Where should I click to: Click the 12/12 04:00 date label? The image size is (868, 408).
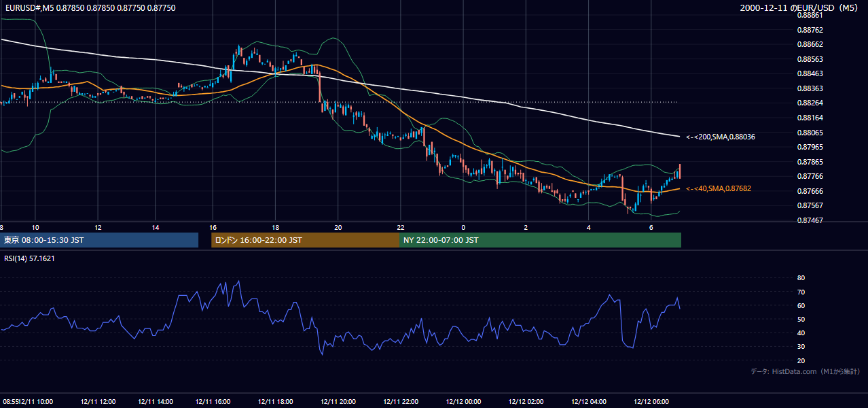click(589, 401)
